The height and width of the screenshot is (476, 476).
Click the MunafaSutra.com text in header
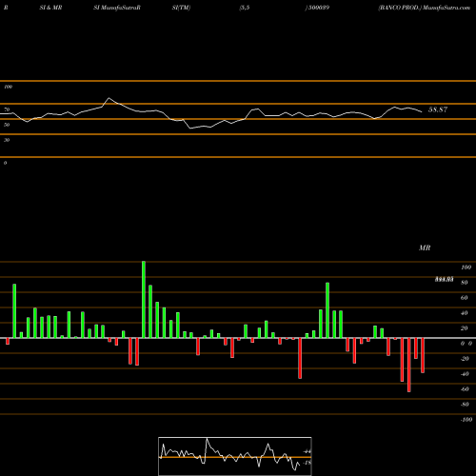point(446,8)
